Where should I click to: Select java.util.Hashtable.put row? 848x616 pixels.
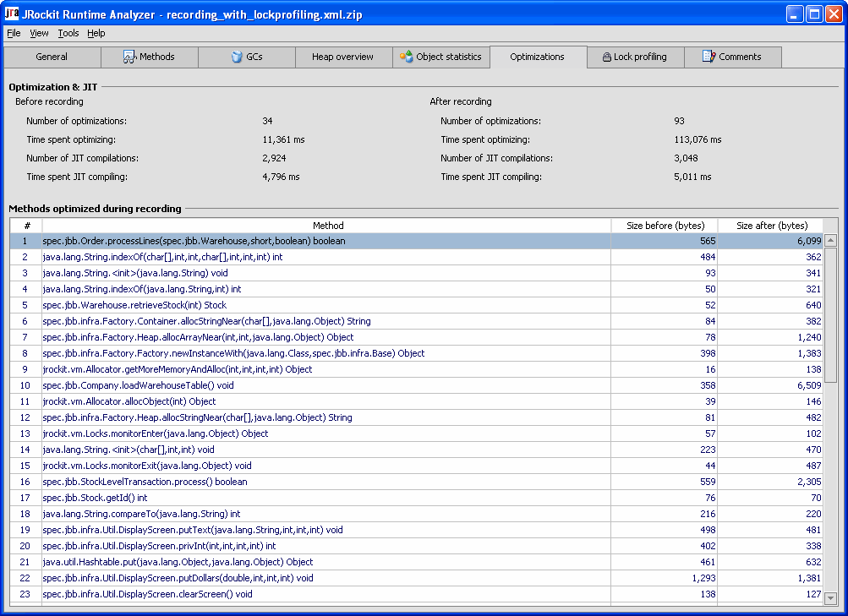(418, 562)
